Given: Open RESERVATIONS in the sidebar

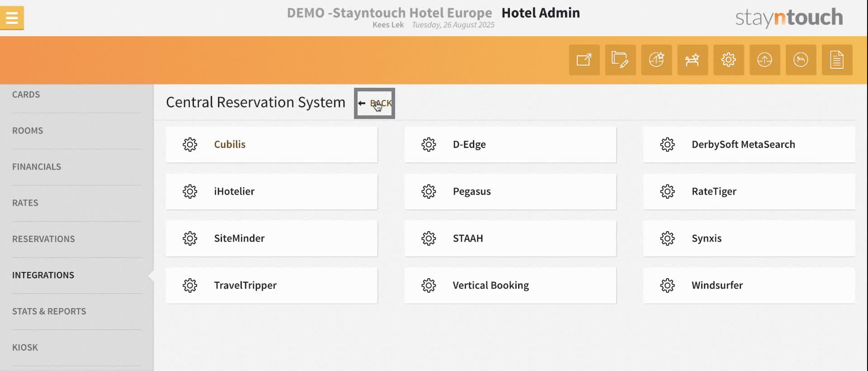Looking at the screenshot, I should pyautogui.click(x=43, y=239).
